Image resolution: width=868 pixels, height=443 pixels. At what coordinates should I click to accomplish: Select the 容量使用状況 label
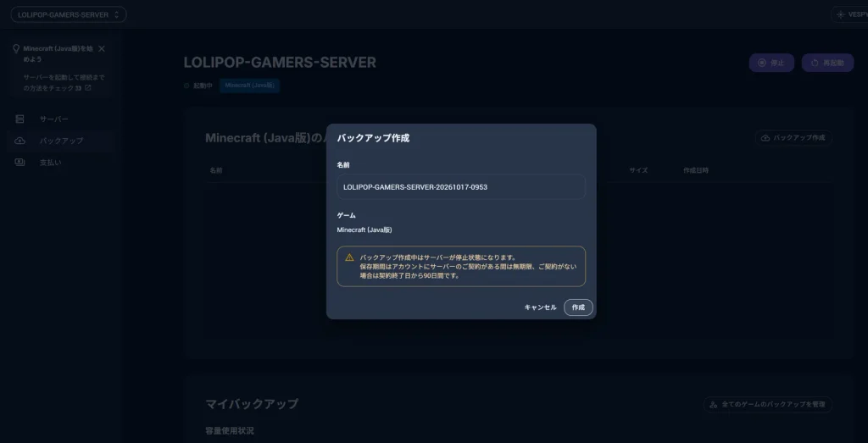230,431
